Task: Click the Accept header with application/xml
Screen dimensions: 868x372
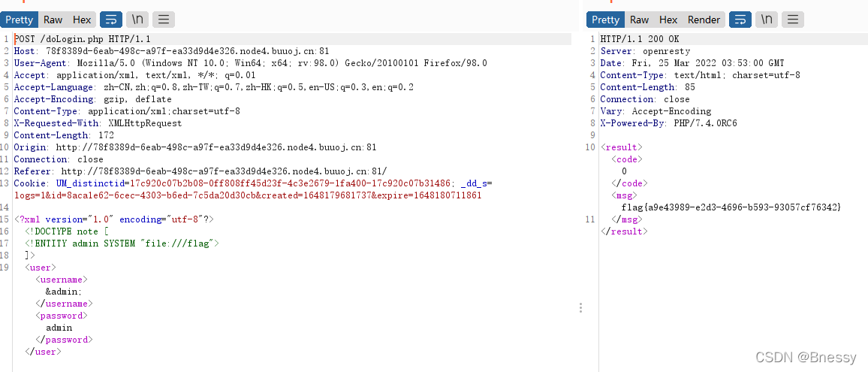Action: pyautogui.click(x=135, y=75)
